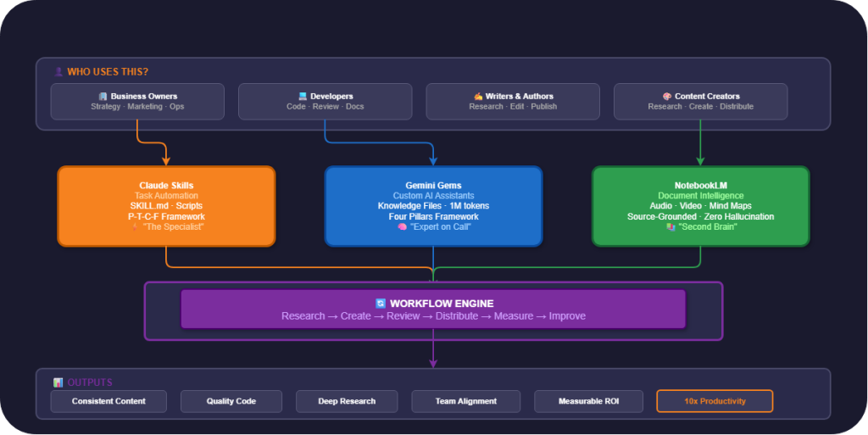Click the refresh icon beside WORKFLOW ENGINE
Image resolution: width=868 pixels, height=435 pixels.
point(381,304)
